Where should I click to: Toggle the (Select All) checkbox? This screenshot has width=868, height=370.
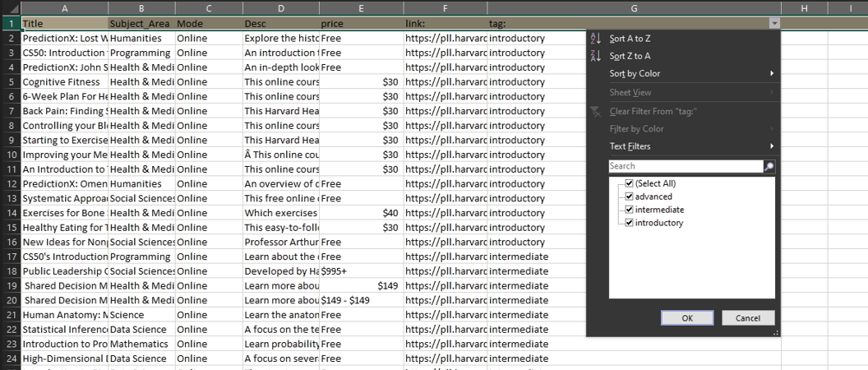point(630,183)
